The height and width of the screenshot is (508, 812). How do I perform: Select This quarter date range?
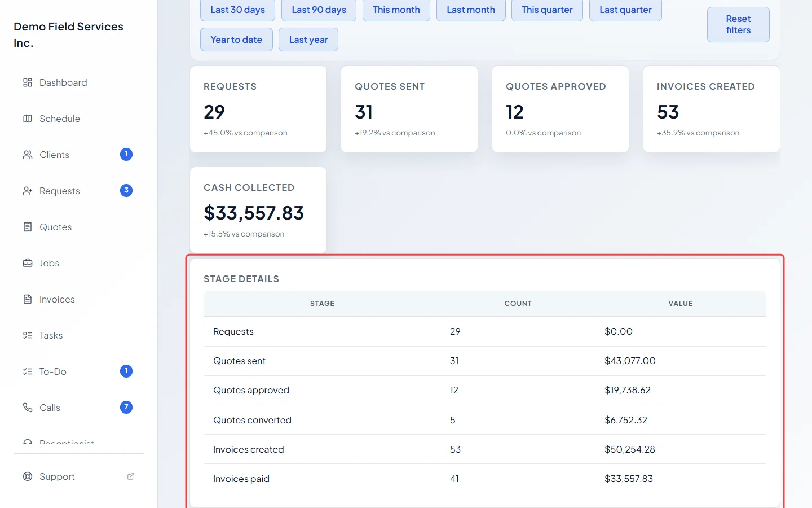(547, 10)
